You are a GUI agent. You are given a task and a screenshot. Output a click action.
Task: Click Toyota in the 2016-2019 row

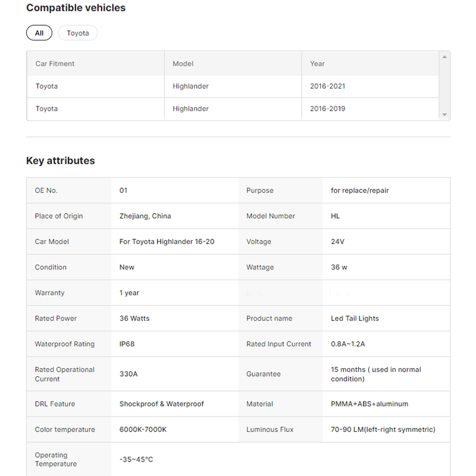(x=46, y=109)
